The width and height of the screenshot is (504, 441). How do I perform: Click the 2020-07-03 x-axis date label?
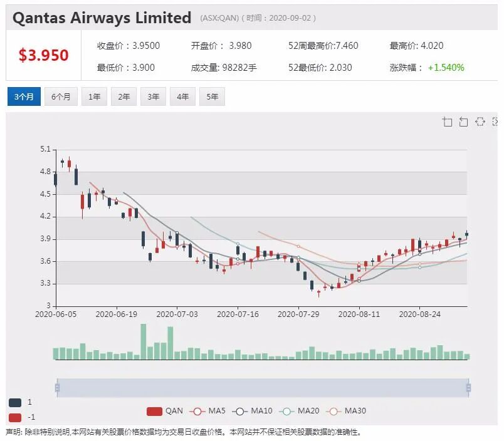tap(177, 314)
